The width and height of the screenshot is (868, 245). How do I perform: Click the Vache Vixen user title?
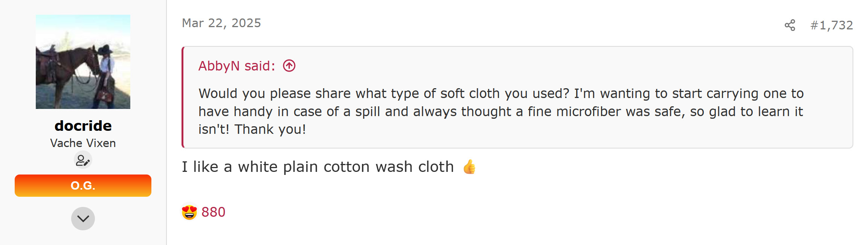83,143
